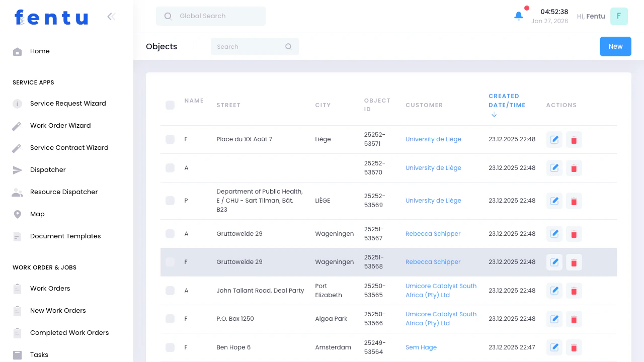Tick the checkbox for the P.O. Box 1250 row

(x=170, y=319)
